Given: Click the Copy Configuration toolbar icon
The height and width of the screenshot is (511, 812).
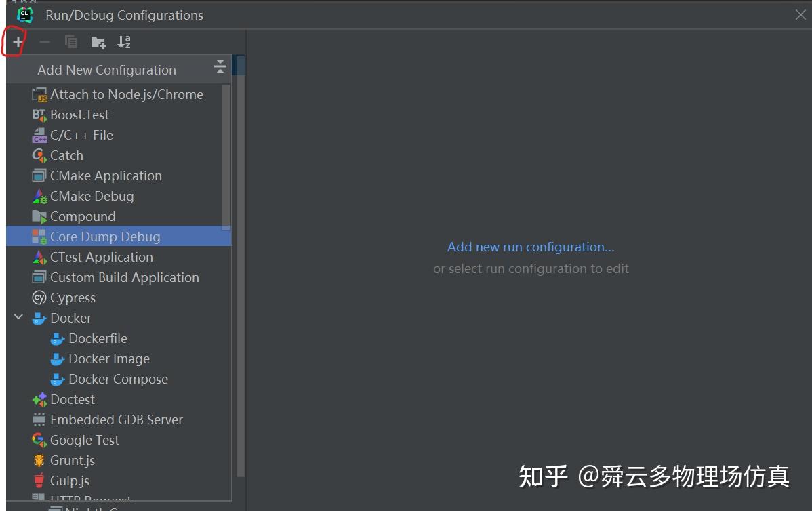Looking at the screenshot, I should [x=71, y=42].
